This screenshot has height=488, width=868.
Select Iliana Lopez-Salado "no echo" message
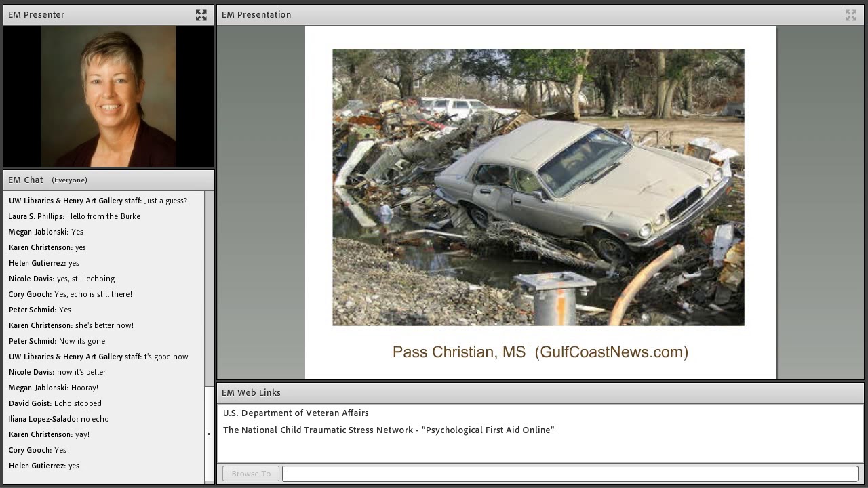tap(58, 419)
